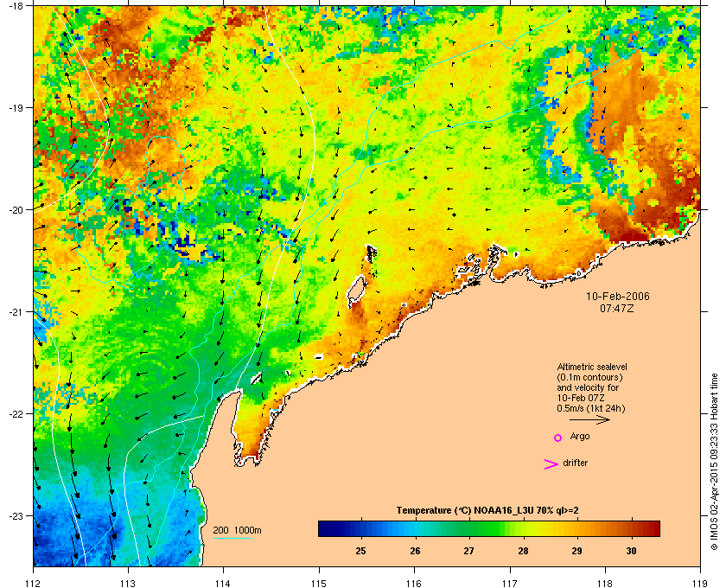This screenshot has height=588, width=726.
Task: Click the longitude axis label 113
Action: [128, 583]
